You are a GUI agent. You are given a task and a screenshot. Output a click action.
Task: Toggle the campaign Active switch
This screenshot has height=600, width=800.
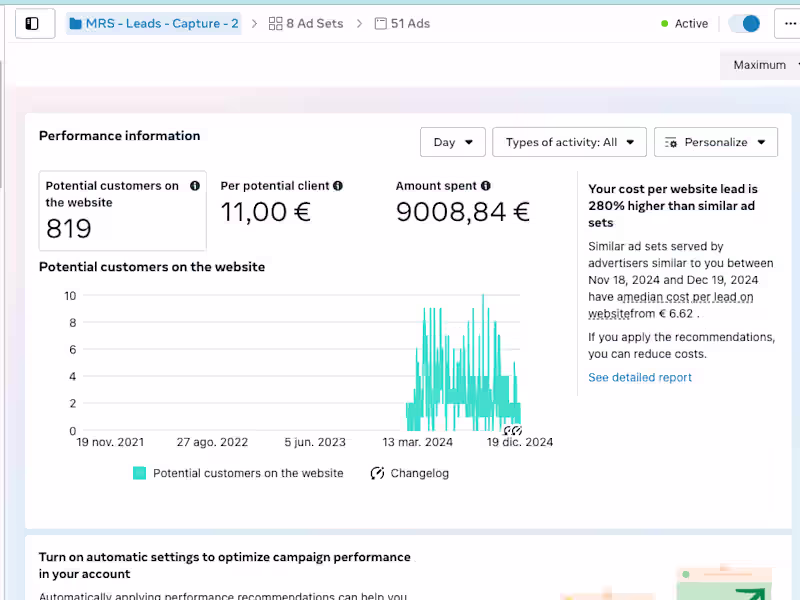point(744,23)
